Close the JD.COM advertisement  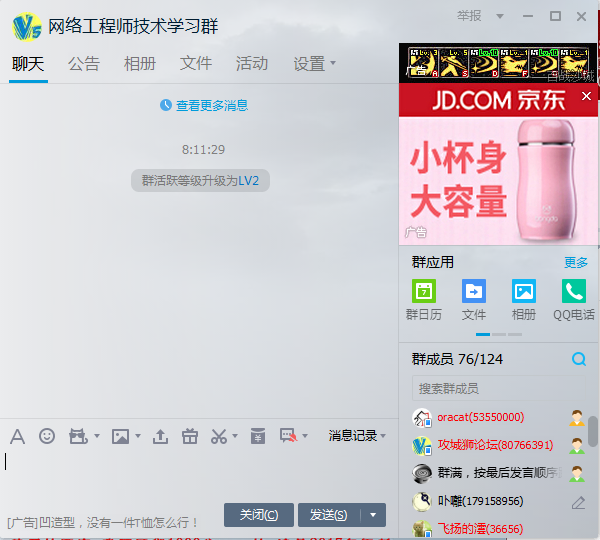[x=586, y=96]
